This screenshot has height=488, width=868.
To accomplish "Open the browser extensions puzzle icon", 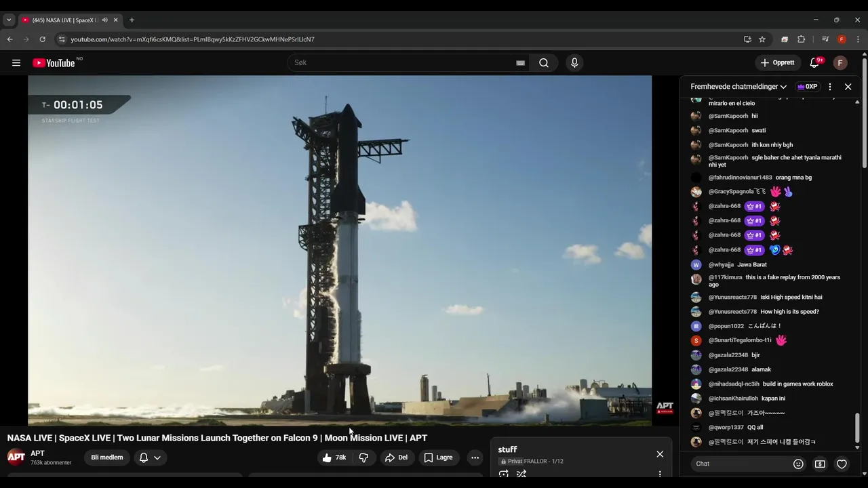I will pos(801,39).
